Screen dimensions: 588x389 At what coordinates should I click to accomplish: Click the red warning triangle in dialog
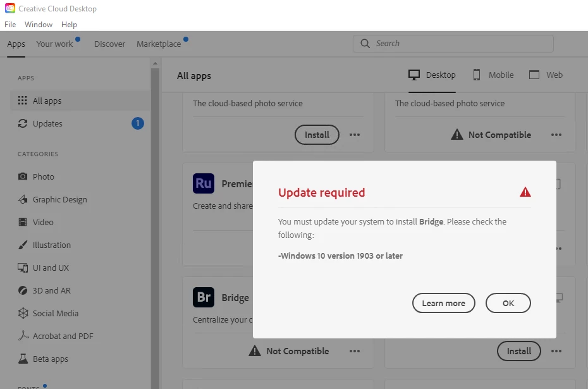pos(525,192)
